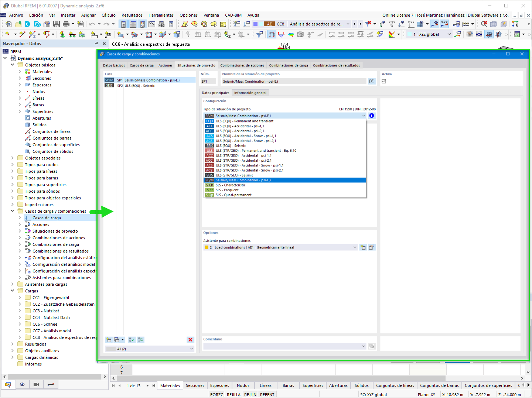Click the redo arrow icon
Viewport: 532px width, 398px height.
click(x=106, y=24)
